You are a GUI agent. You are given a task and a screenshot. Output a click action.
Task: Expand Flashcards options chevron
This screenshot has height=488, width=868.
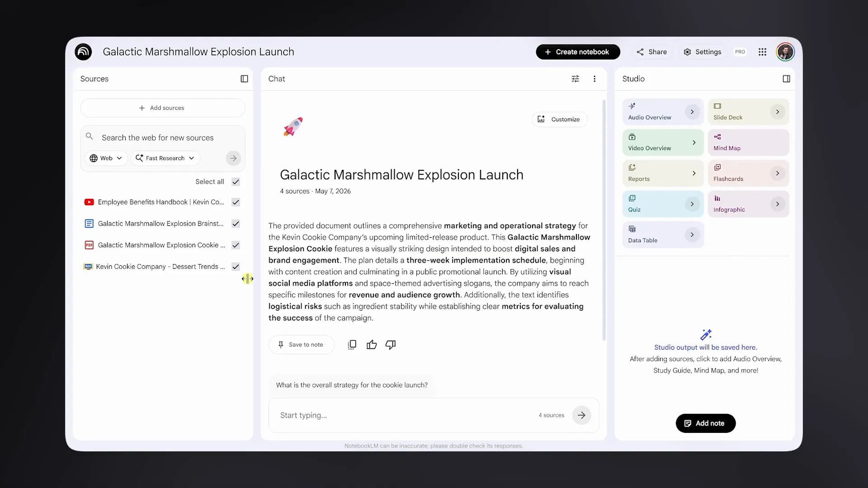pos(778,174)
